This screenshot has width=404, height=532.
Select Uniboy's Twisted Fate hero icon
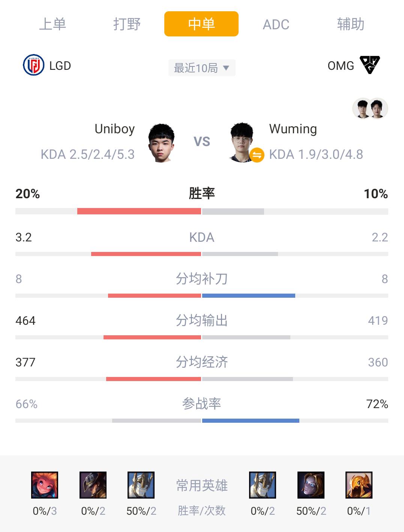(93, 485)
